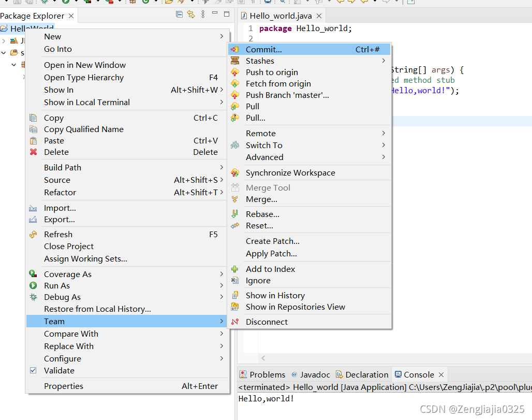Open Properties menu entry
The image size is (532, 420).
[127, 386]
